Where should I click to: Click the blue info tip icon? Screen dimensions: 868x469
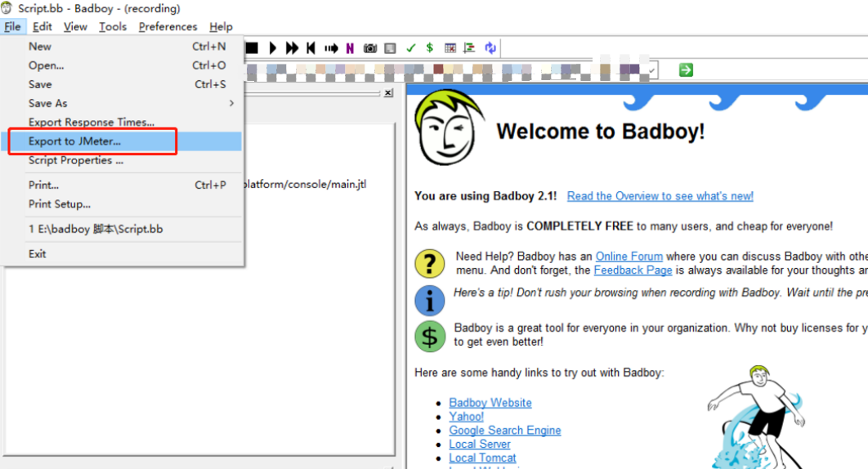point(430,300)
